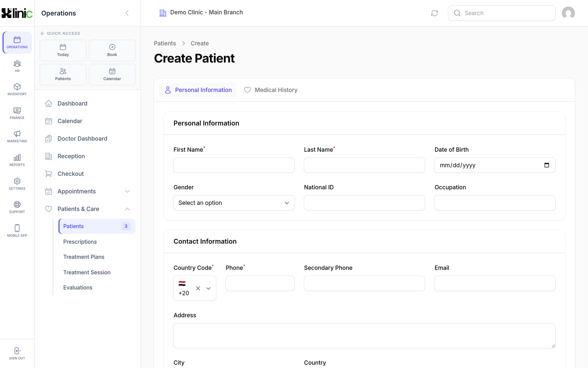Click the Patients breadcrumb link
This screenshot has height=368, width=588.
coord(165,43)
